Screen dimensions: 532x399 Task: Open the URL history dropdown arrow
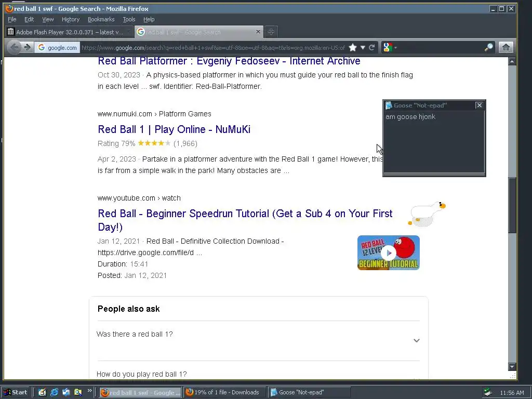[363, 47]
